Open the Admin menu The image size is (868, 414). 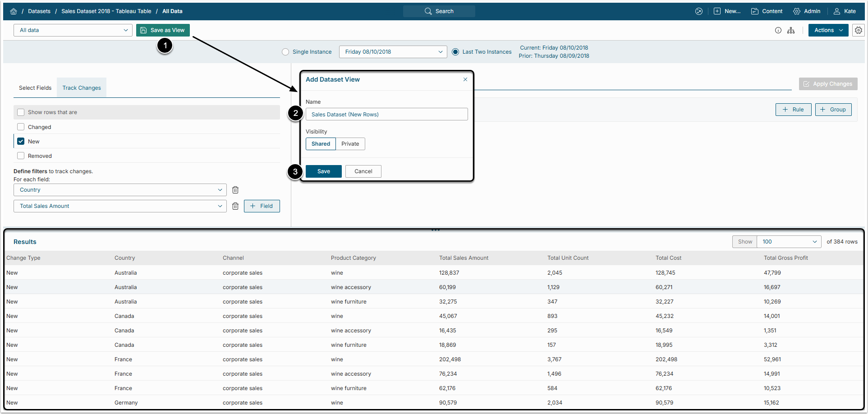807,11
